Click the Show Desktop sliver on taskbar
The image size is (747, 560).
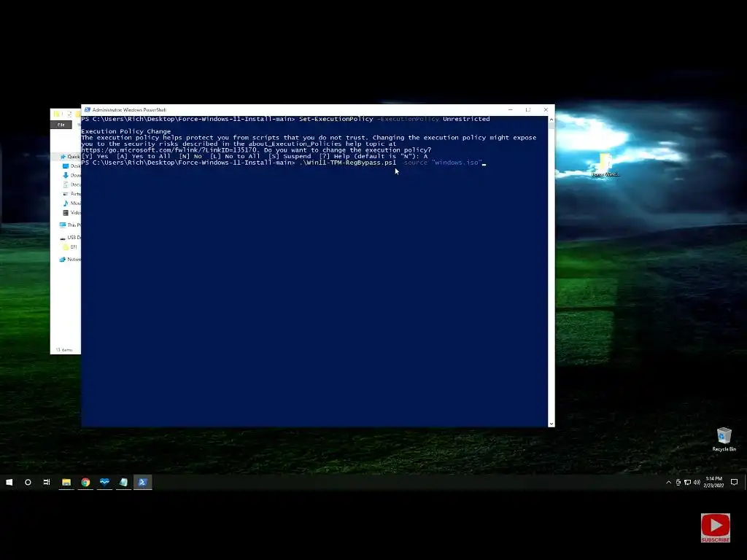pyautogui.click(x=745, y=482)
